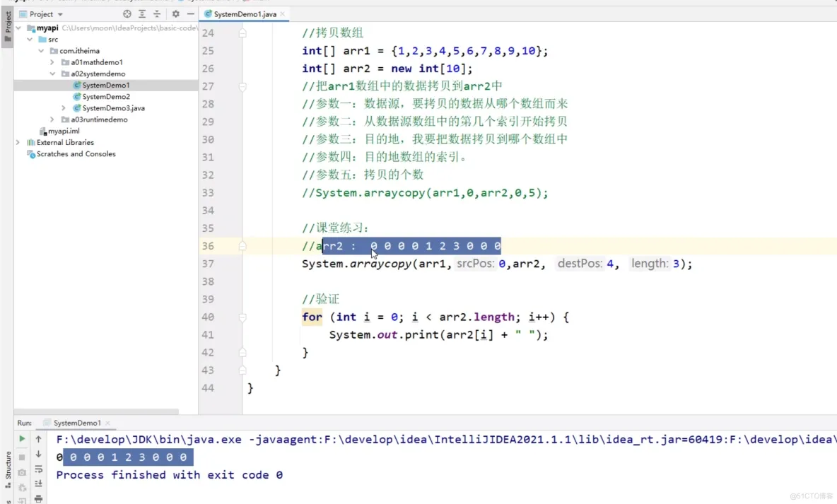Select External Libraries in project tree
Screen dimensions: 837x504
[x=66, y=142]
